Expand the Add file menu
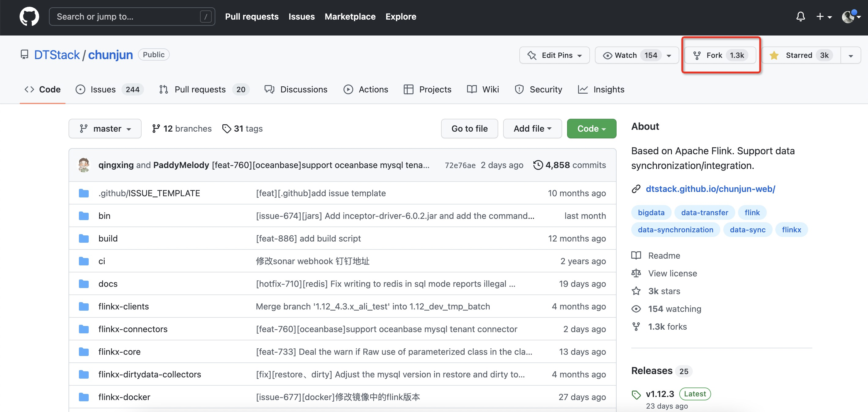 pos(532,129)
